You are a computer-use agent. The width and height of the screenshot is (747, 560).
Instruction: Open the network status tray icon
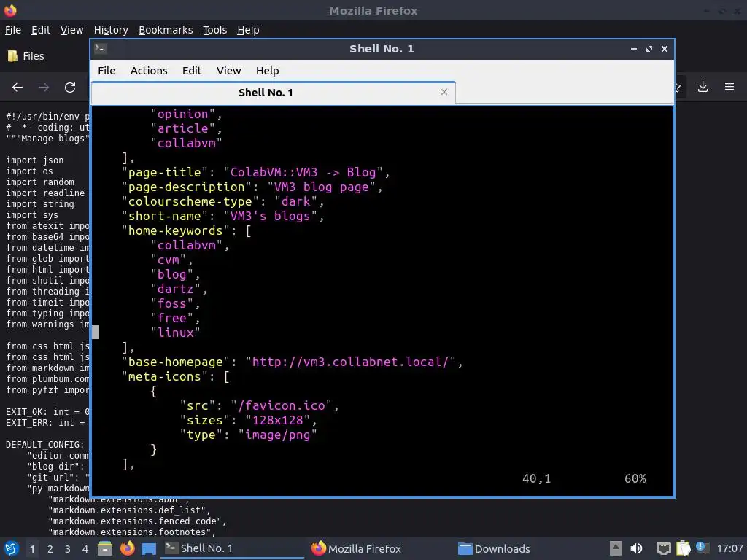tap(663, 549)
